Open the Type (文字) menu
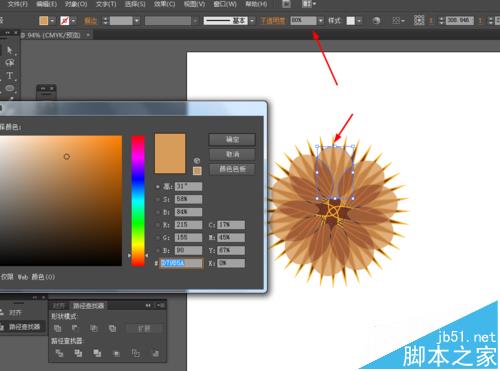 tap(106, 4)
